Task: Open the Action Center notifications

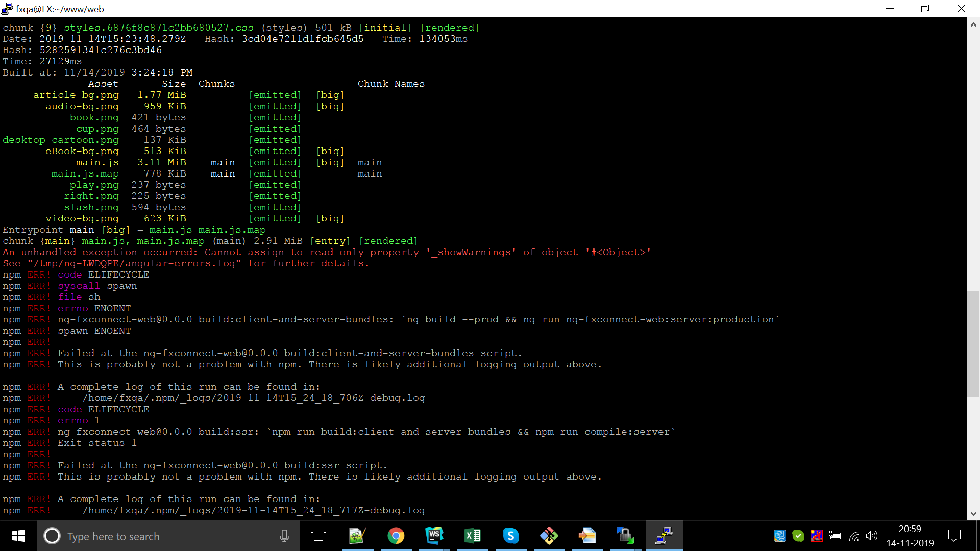Action: (954, 536)
